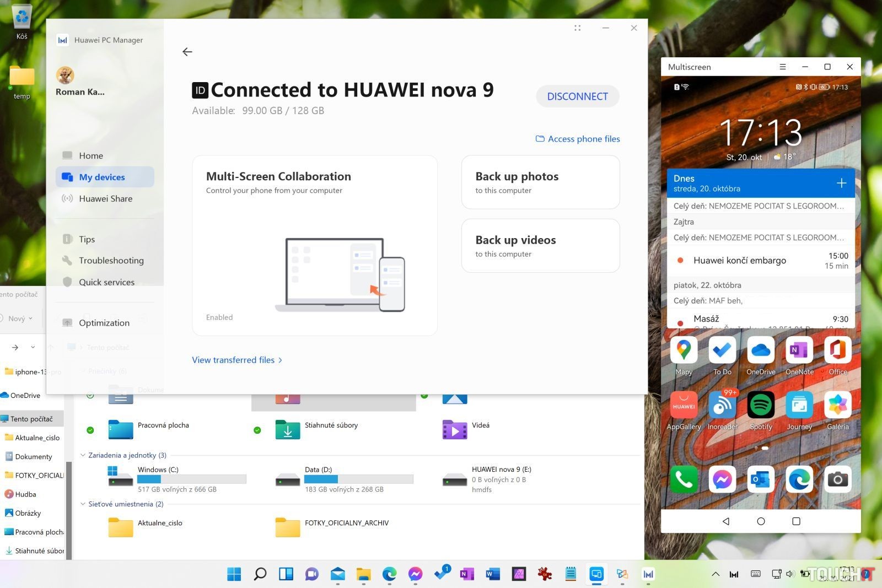Add a calendar event with plus icon
Image resolution: width=882 pixels, height=588 pixels.
[841, 183]
